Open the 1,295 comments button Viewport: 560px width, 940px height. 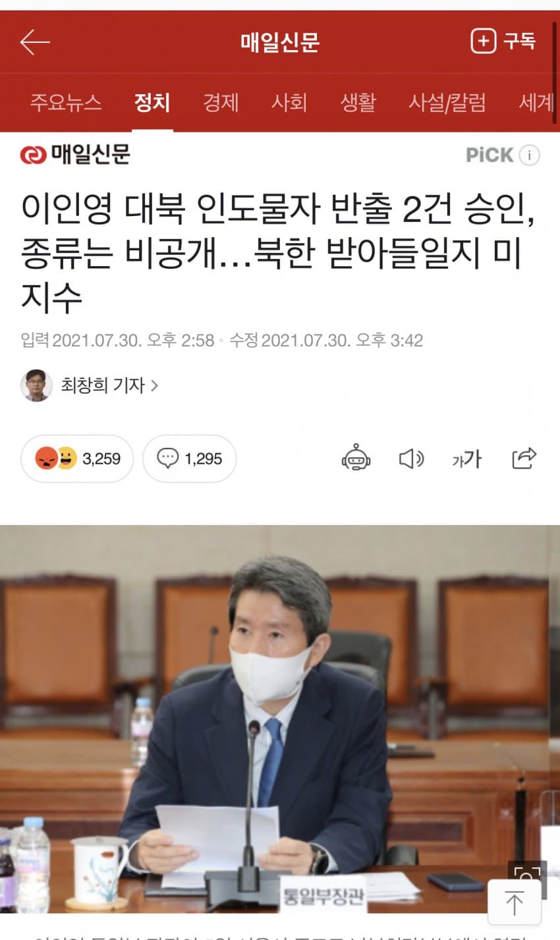[x=190, y=458]
